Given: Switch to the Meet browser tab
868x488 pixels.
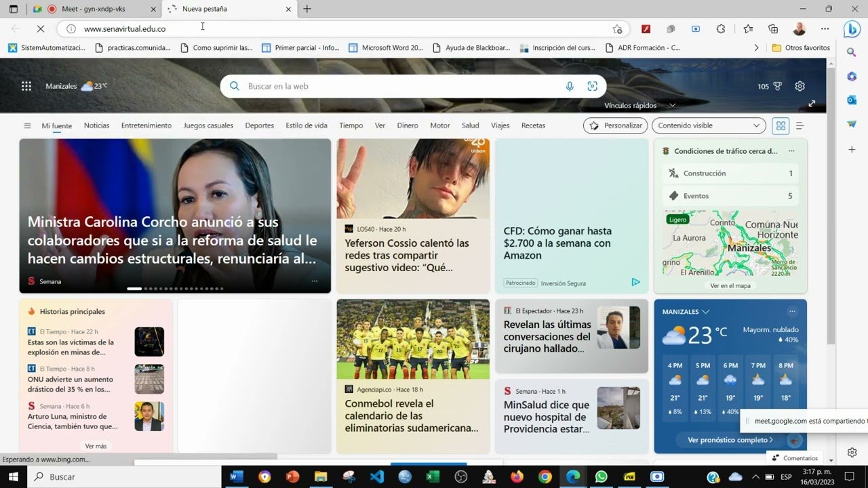Looking at the screenshot, I should pyautogui.click(x=93, y=9).
